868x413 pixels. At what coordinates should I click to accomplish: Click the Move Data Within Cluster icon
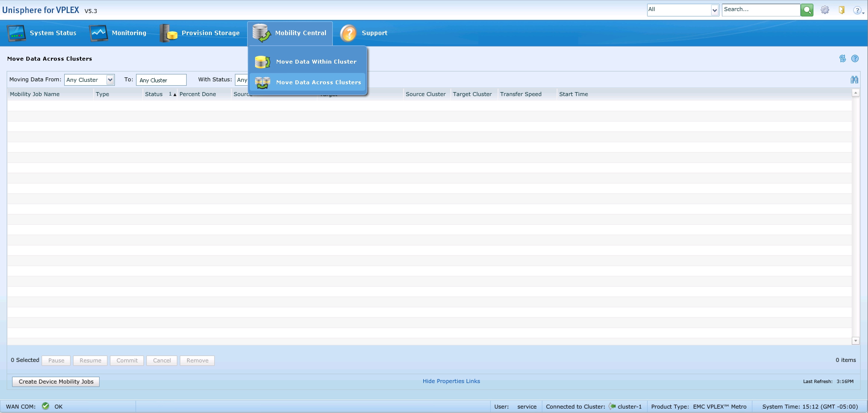[x=262, y=62]
